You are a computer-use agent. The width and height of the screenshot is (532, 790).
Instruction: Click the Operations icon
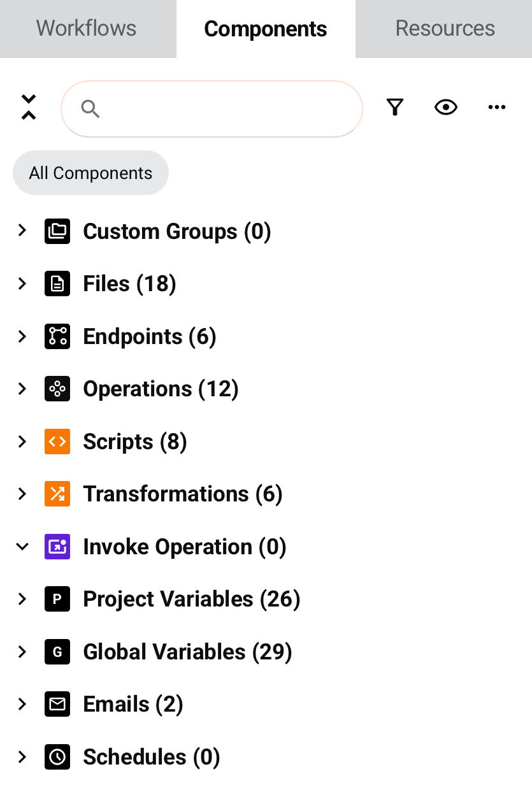pyautogui.click(x=57, y=389)
